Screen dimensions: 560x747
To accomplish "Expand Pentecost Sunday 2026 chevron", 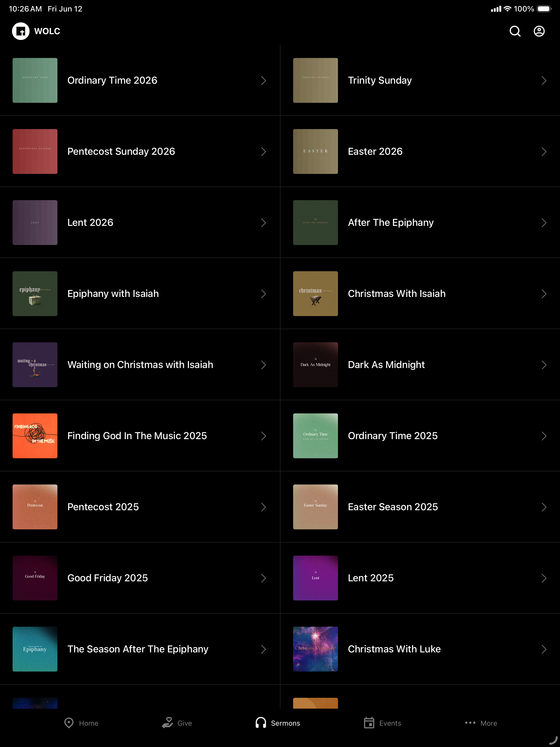I will [263, 152].
